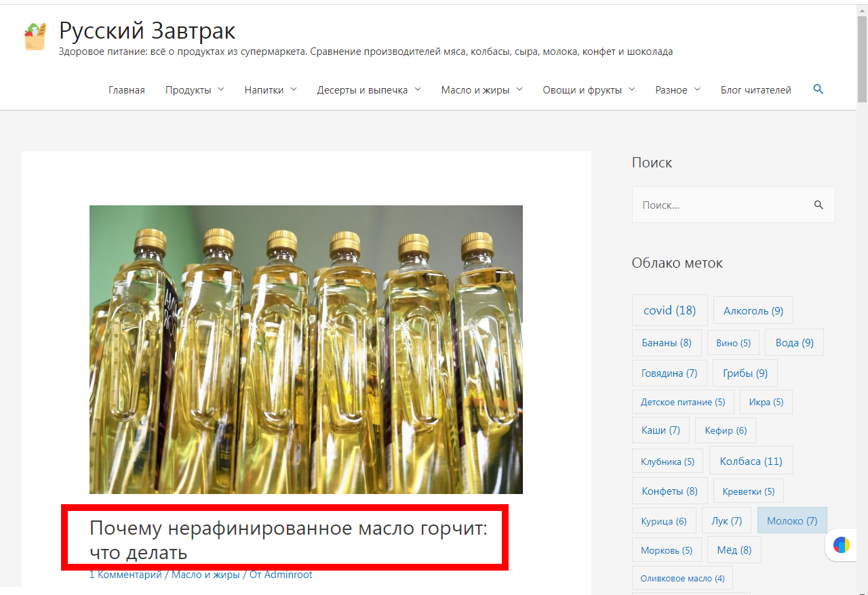Click the Колбаса (11) tag
The height and width of the screenshot is (595, 868).
751,461
